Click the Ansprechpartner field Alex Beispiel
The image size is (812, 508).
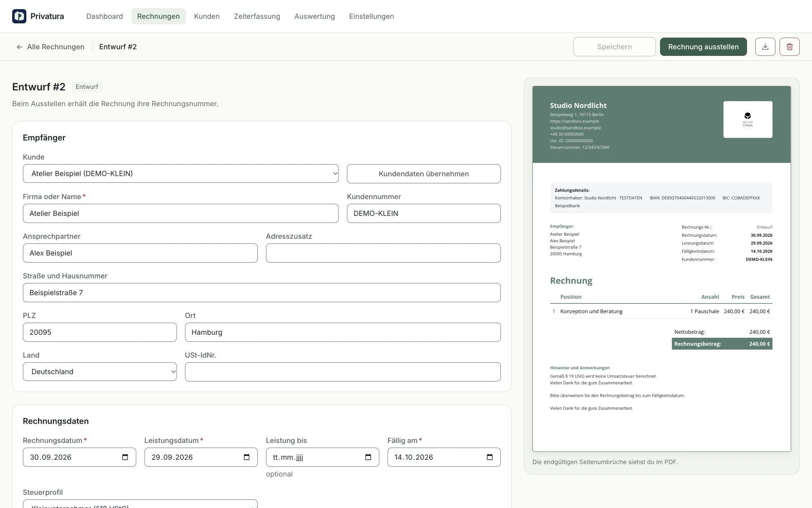[140, 253]
